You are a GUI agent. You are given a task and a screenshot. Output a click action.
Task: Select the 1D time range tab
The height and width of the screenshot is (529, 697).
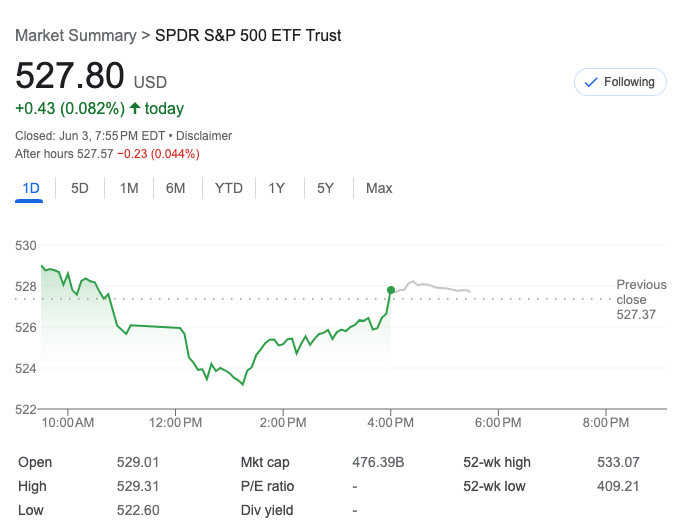pos(30,188)
